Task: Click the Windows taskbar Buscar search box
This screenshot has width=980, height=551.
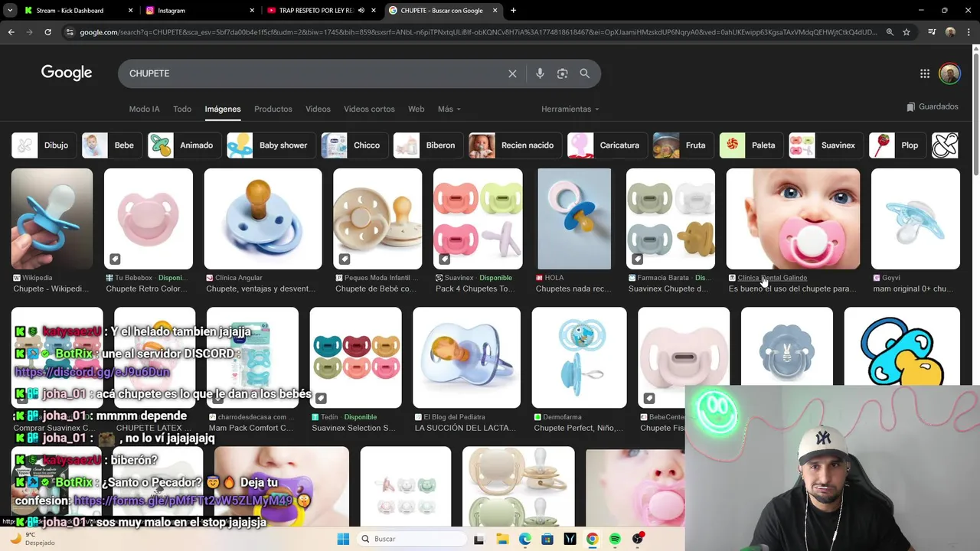Action: 412,539
